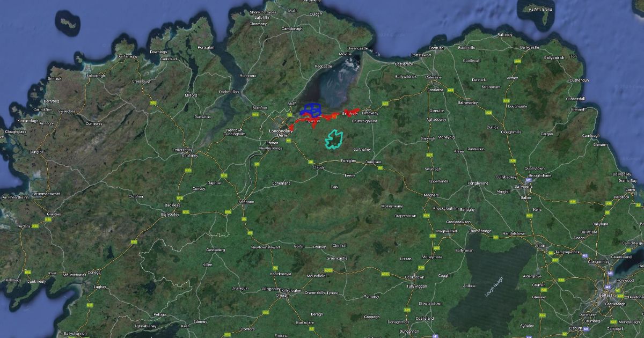Click the M2 motorway shield near Ballymena
644x338 pixels.
pos(528,180)
